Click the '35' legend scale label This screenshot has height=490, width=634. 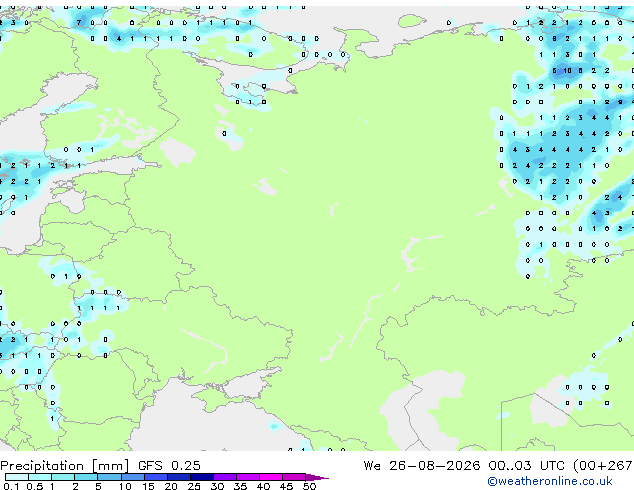coord(240,486)
